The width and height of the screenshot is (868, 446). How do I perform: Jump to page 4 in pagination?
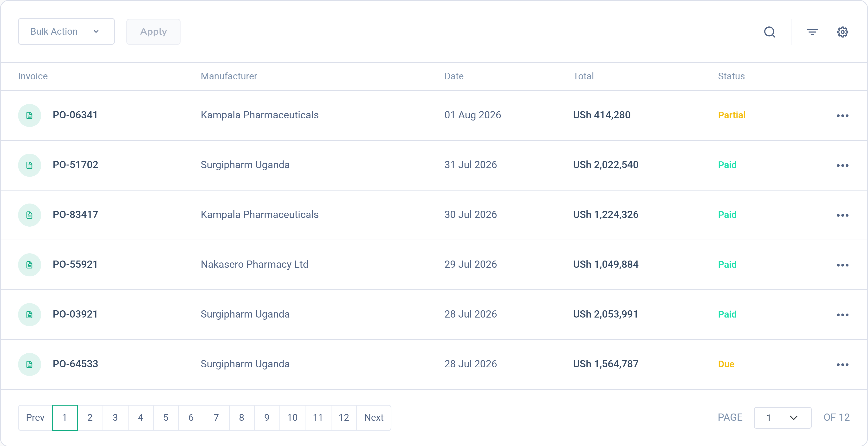(141, 418)
